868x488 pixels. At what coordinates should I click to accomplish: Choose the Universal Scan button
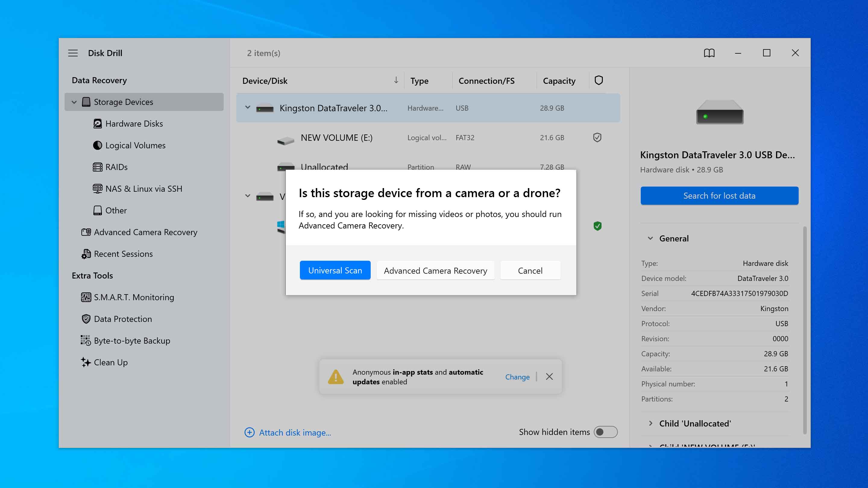click(335, 270)
